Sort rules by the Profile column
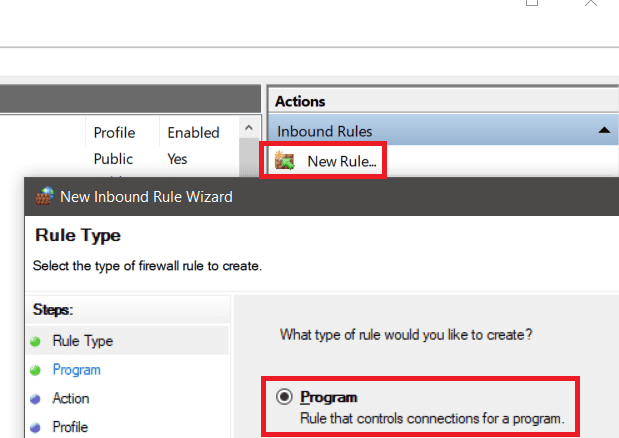This screenshot has height=438, width=619. (114, 133)
